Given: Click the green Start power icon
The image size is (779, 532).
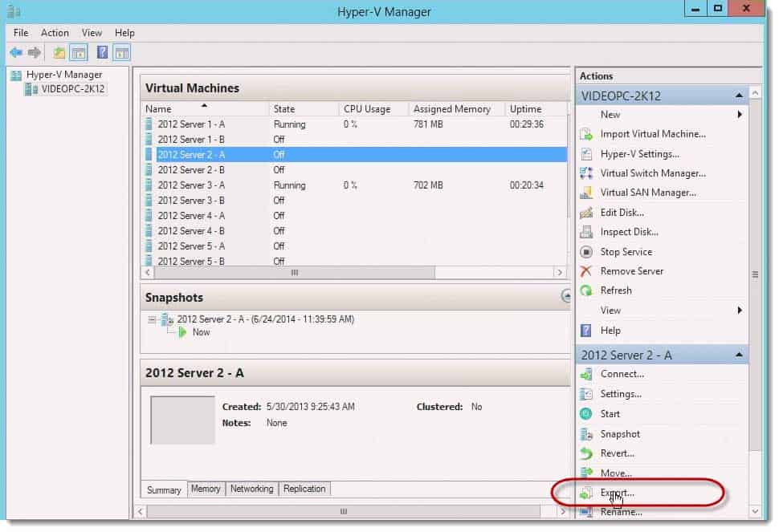Looking at the screenshot, I should (x=586, y=414).
